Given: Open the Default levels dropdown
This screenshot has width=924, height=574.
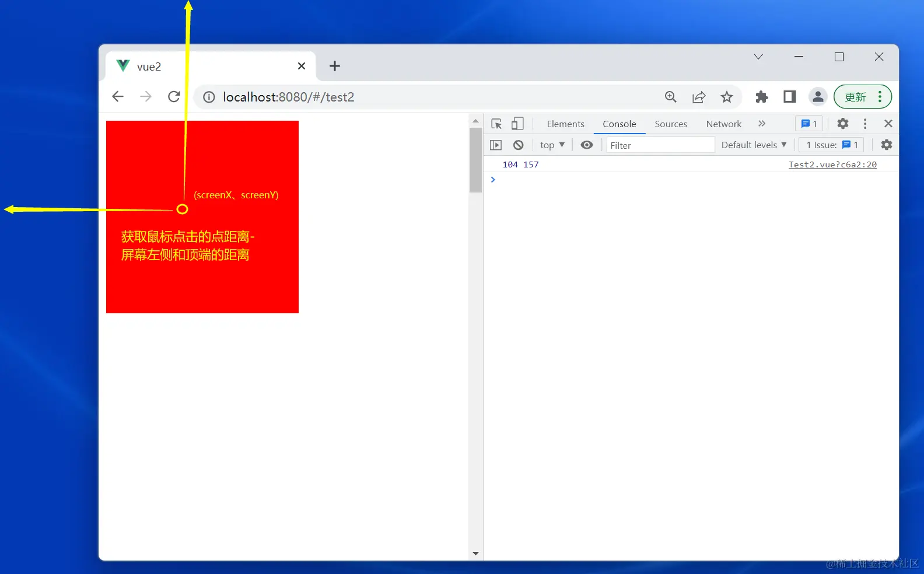Looking at the screenshot, I should 754,145.
